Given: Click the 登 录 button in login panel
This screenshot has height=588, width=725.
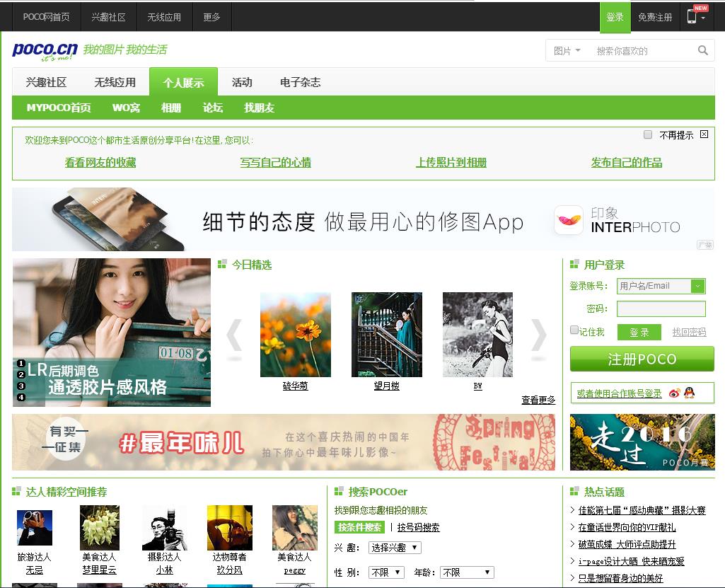Looking at the screenshot, I should coord(639,332).
